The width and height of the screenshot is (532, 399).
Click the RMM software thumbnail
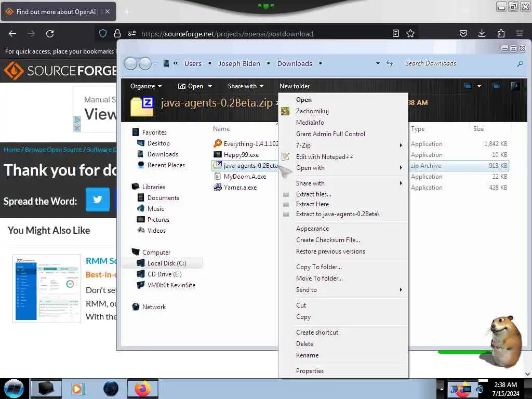click(47, 289)
